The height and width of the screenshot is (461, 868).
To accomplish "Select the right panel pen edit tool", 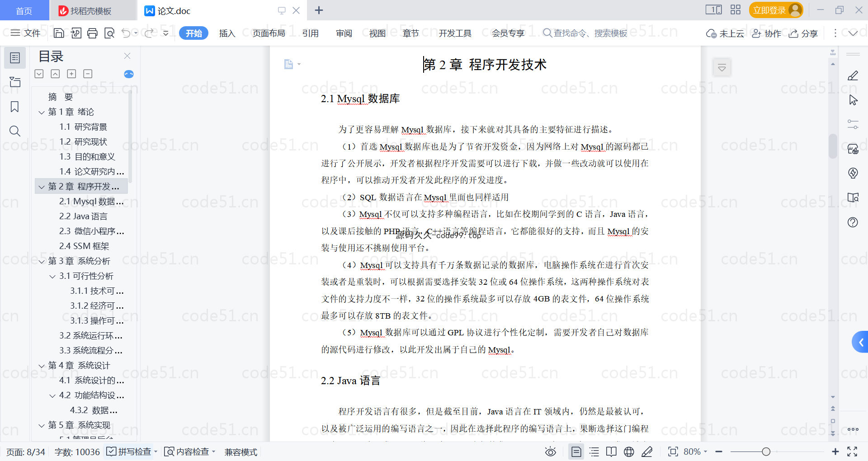I will pyautogui.click(x=853, y=75).
